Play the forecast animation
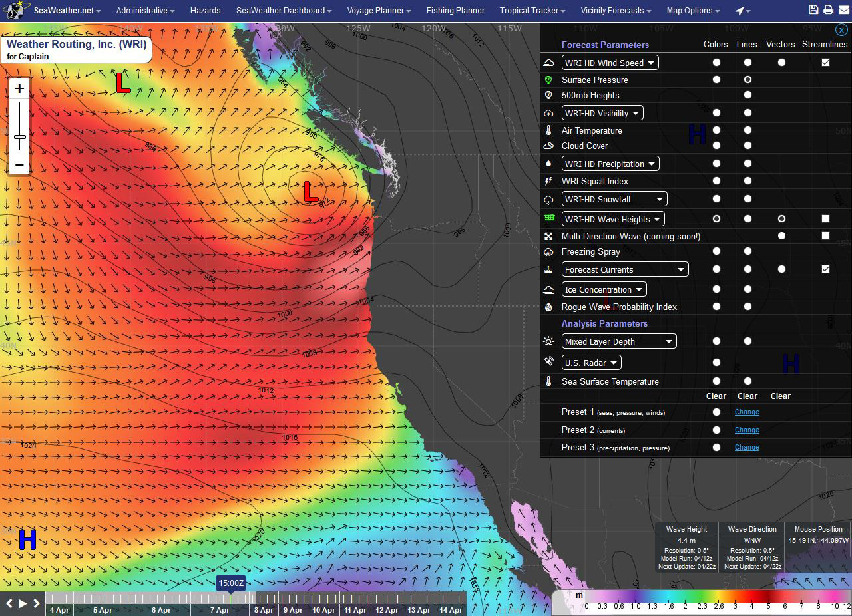 pyautogui.click(x=23, y=603)
